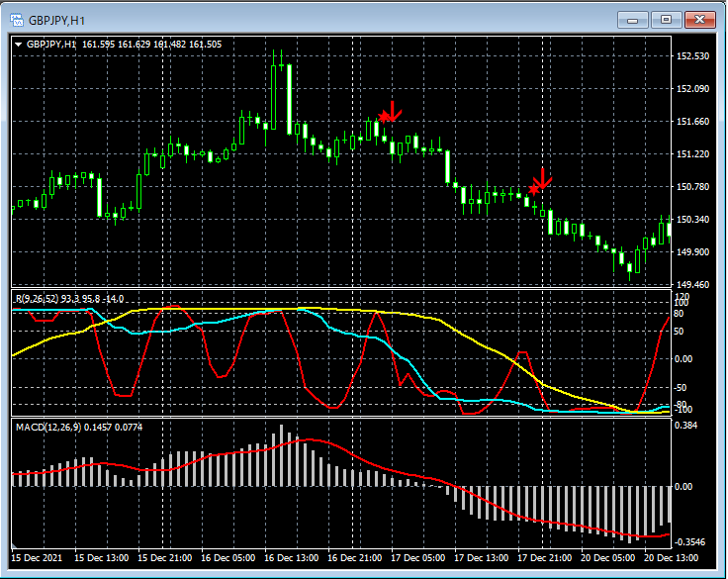This screenshot has height=579, width=728.
Task: Maximize the GBPJPY,H1 chart window
Action: (667, 20)
